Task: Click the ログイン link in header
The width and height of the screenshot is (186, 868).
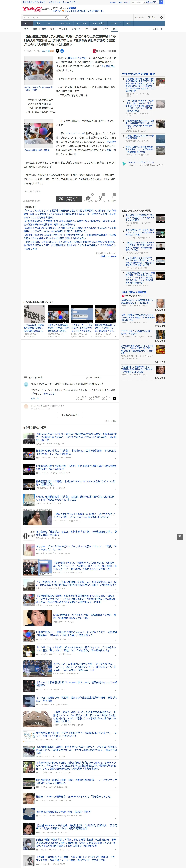Action: click(x=57, y=11)
